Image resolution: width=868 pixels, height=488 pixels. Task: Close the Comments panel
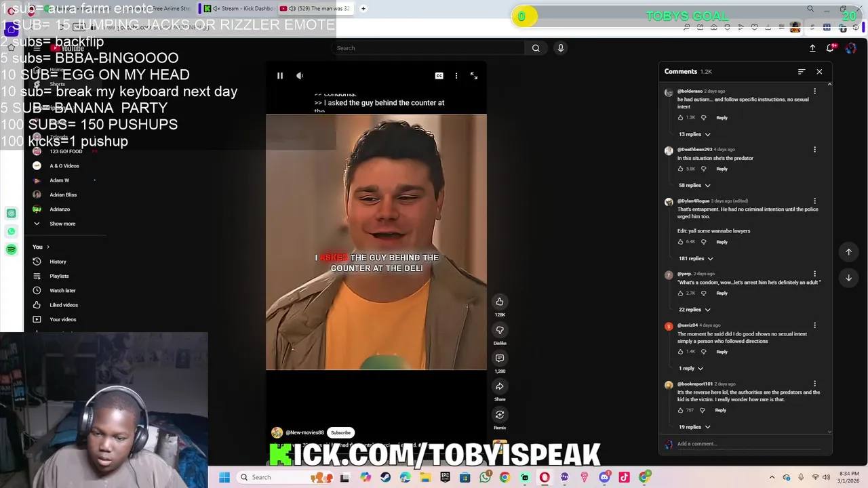[x=819, y=72]
